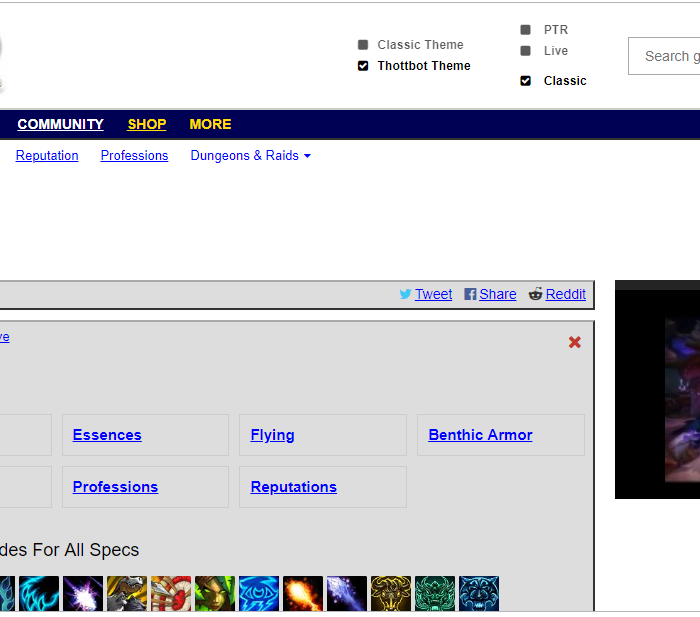
Task: Click the fireball spec icon
Action: point(302,594)
